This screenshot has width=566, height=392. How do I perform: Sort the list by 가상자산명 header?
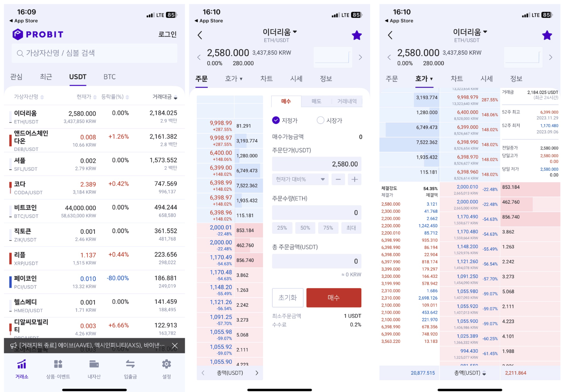[x=29, y=97]
